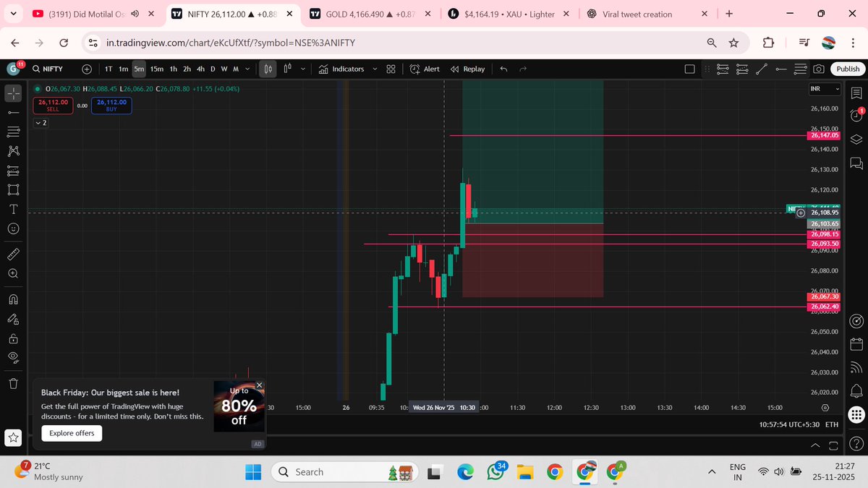Select the measure ruler tool
This screenshot has width=868, height=488.
point(13,254)
